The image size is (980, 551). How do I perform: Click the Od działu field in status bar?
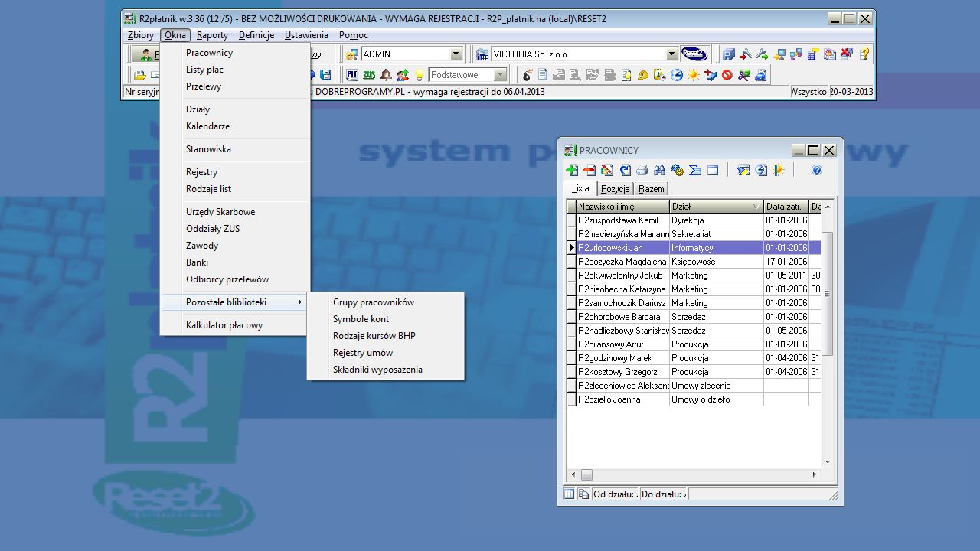point(616,494)
